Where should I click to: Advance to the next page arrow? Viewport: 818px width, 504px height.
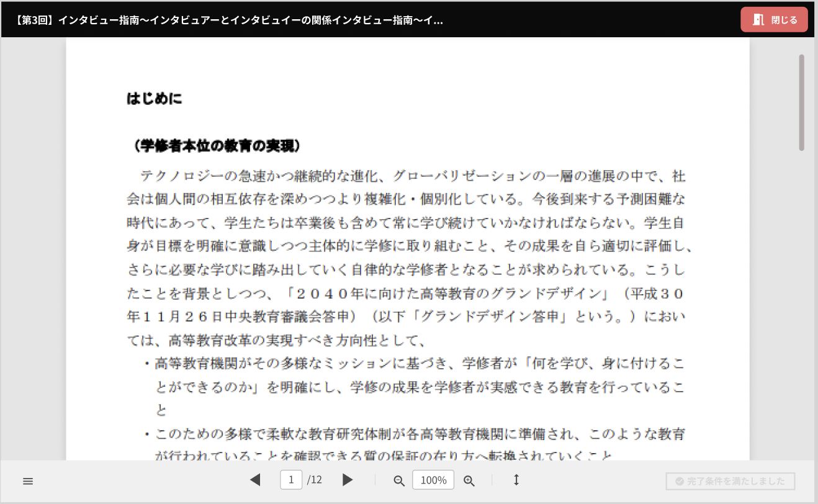[348, 480]
